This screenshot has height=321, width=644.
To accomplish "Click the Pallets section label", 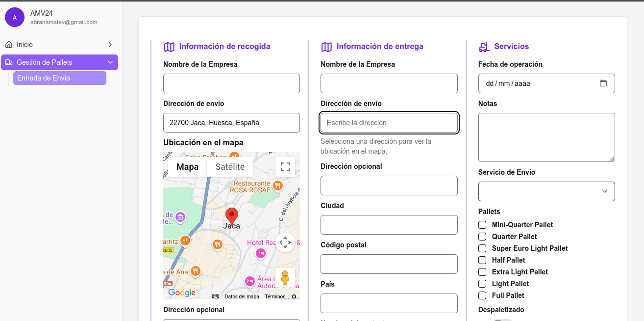I will pos(489,212).
